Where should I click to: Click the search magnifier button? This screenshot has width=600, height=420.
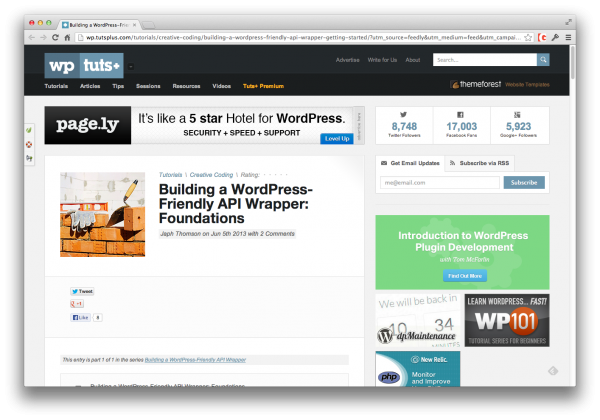coord(543,60)
